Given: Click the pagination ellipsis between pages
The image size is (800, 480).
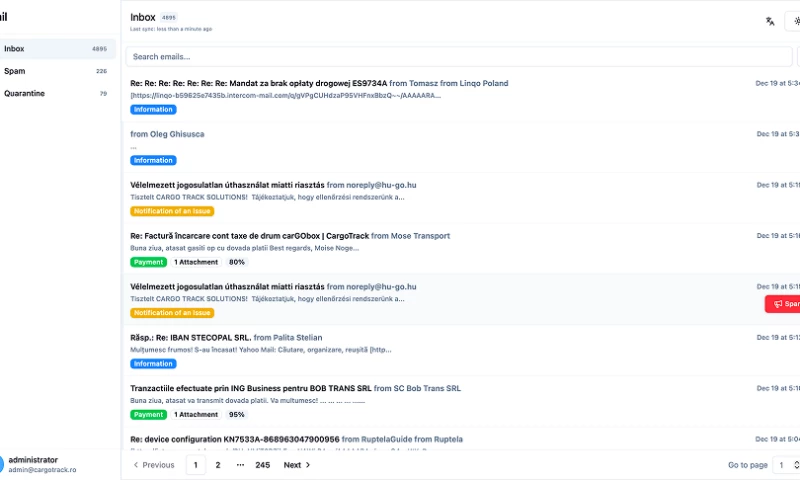Looking at the screenshot, I should click(x=240, y=465).
